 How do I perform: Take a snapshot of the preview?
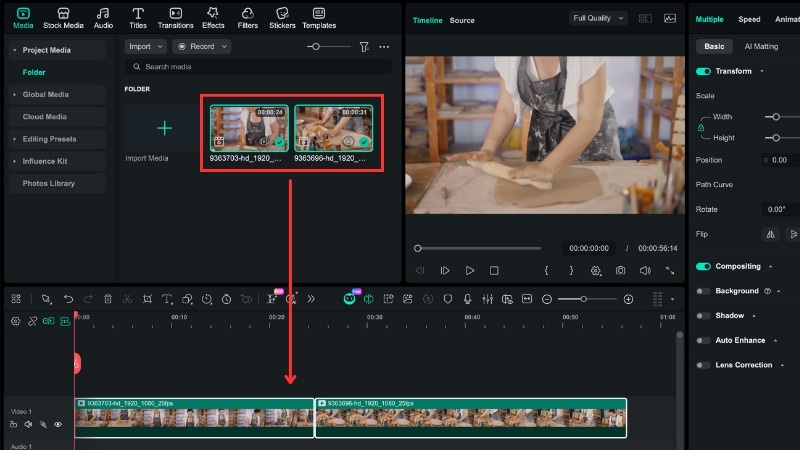(x=620, y=270)
